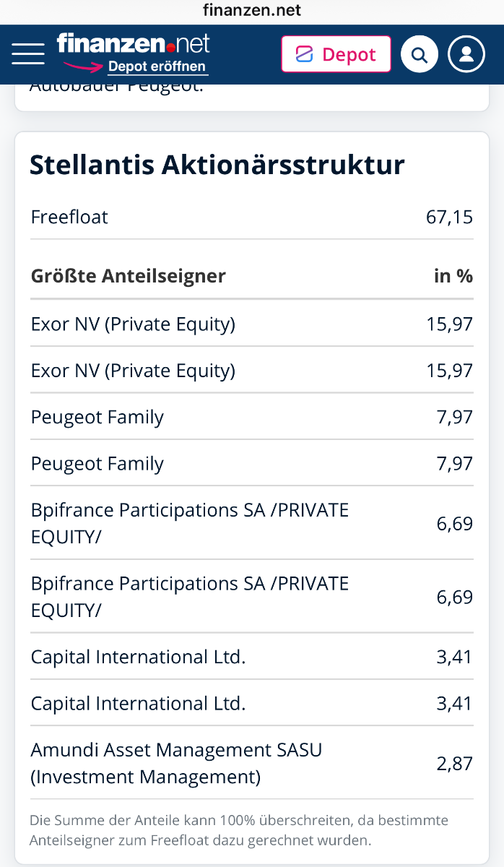The width and height of the screenshot is (504, 867).
Task: Click the 'in %' column header
Action: click(x=453, y=276)
